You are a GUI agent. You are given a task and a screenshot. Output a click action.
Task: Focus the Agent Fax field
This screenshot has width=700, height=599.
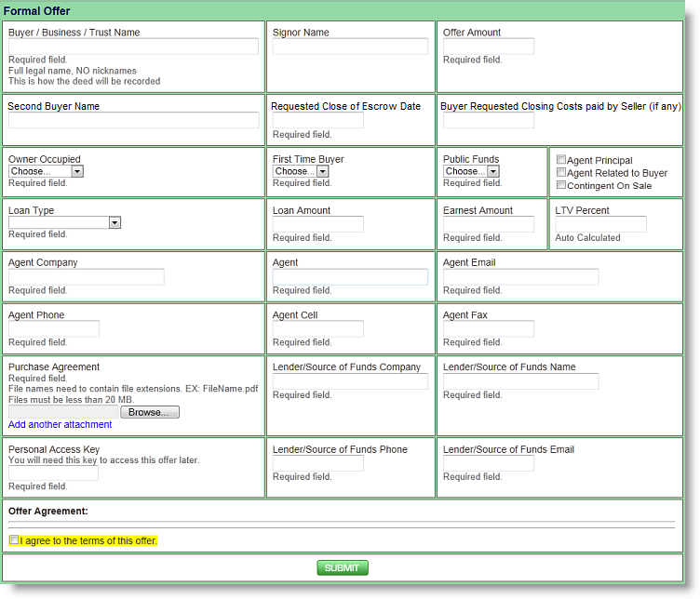click(x=489, y=328)
